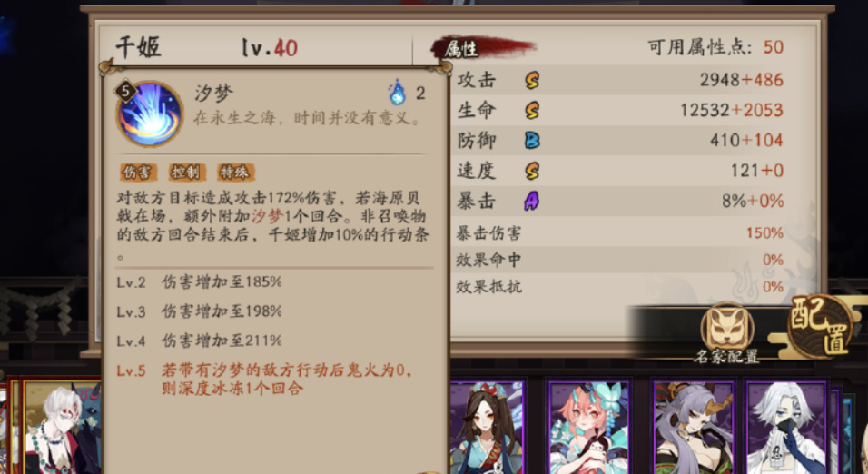
Task: Select the 伤害 skill tag
Action: [138, 173]
